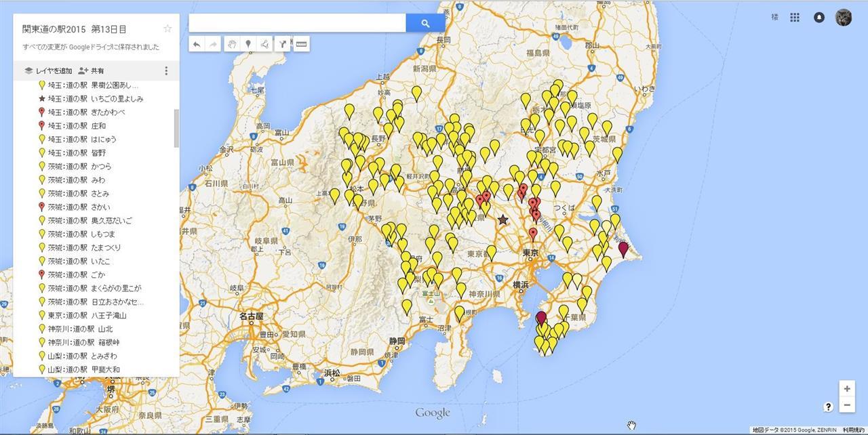868x435 pixels.
Task: Select the hand pan tool
Action: [232, 44]
